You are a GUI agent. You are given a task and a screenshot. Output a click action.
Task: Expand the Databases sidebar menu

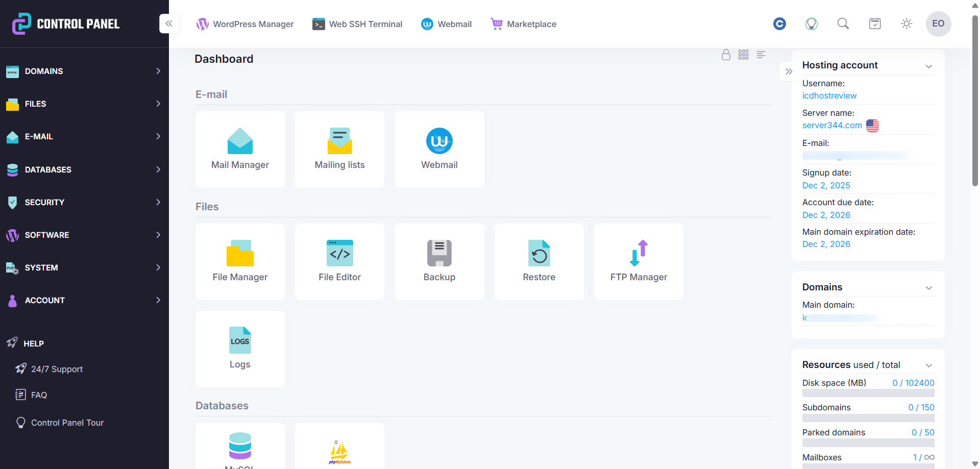[x=84, y=169]
